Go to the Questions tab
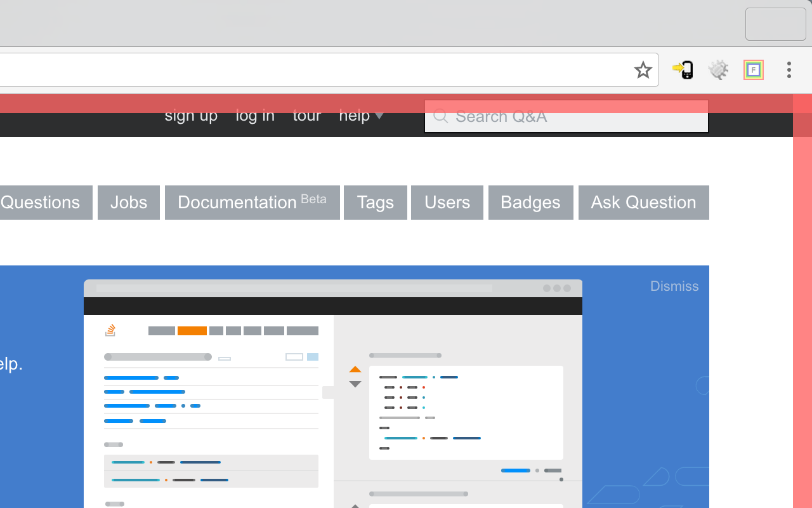 46,203
